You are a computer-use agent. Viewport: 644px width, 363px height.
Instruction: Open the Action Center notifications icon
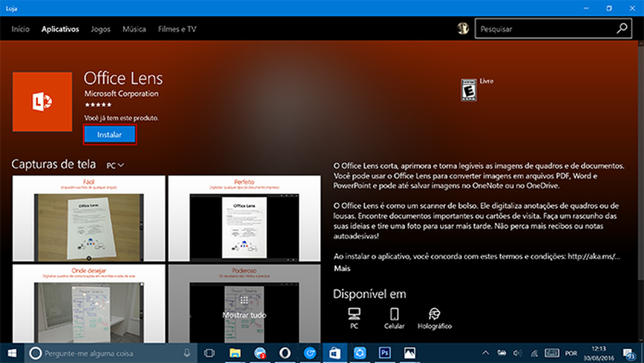[629, 353]
